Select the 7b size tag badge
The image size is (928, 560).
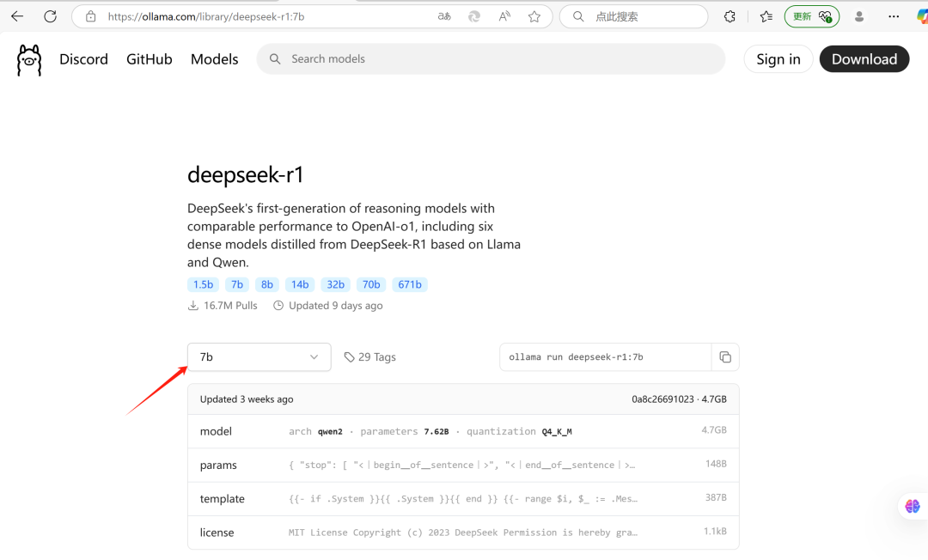(237, 284)
